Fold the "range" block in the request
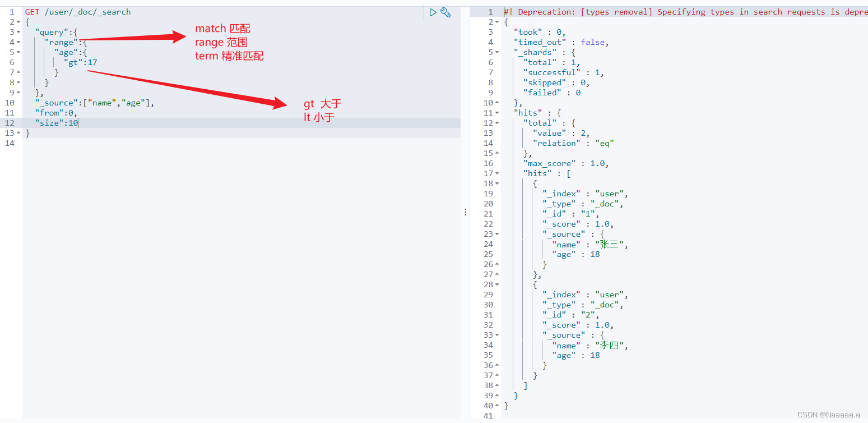Viewport: 868px width, 423px height. tap(18, 42)
